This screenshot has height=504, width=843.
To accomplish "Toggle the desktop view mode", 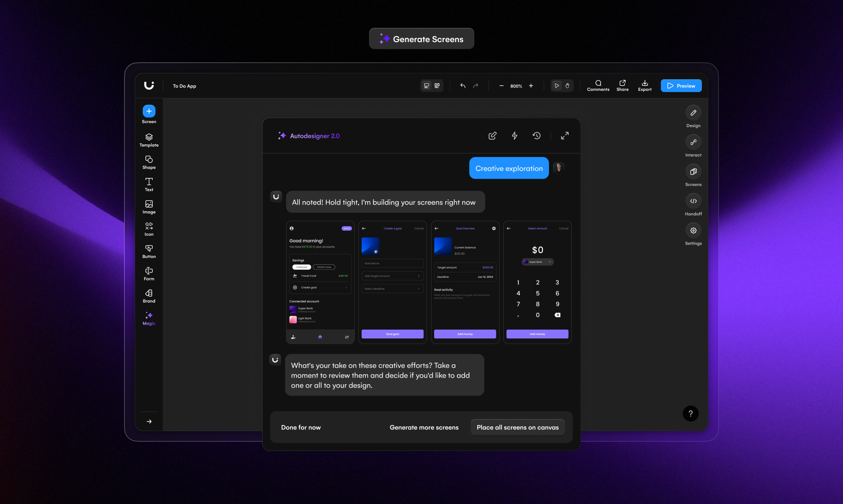I will [426, 86].
